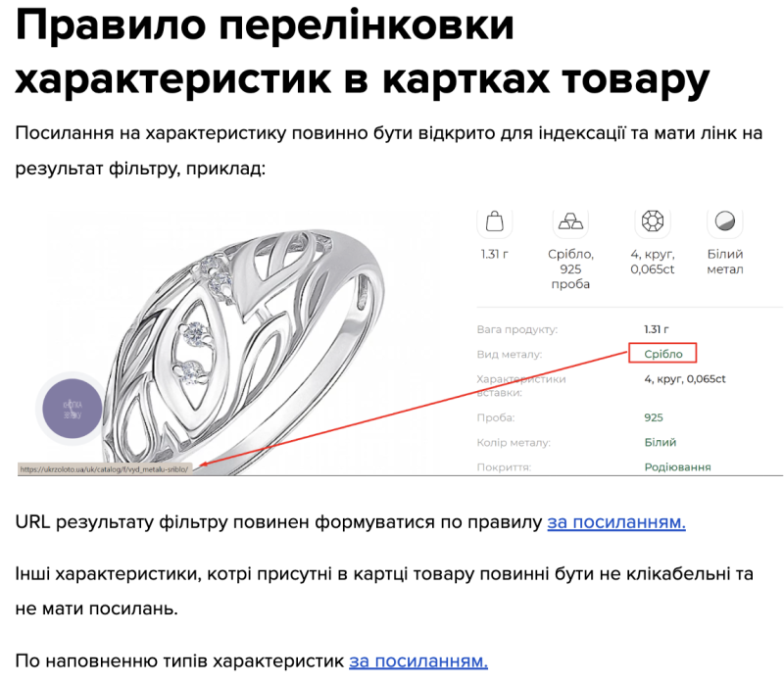Click the ukrzoloto.ua status bar URL

click(x=107, y=468)
